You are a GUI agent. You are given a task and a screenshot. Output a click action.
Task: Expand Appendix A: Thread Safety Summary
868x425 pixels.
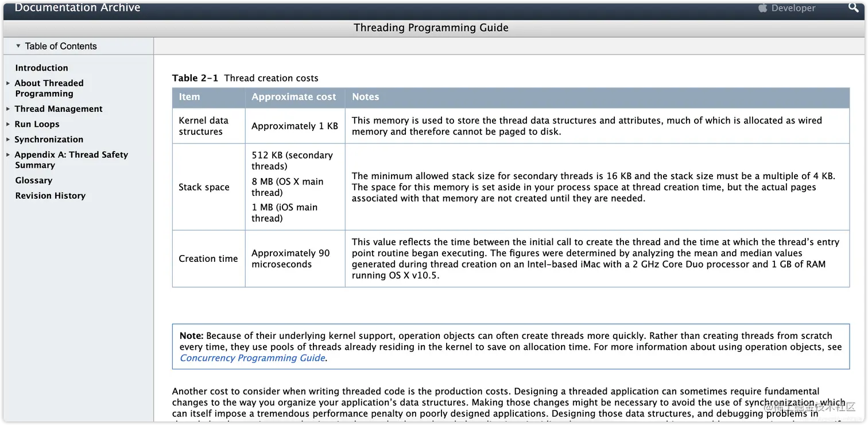pyautogui.click(x=7, y=154)
